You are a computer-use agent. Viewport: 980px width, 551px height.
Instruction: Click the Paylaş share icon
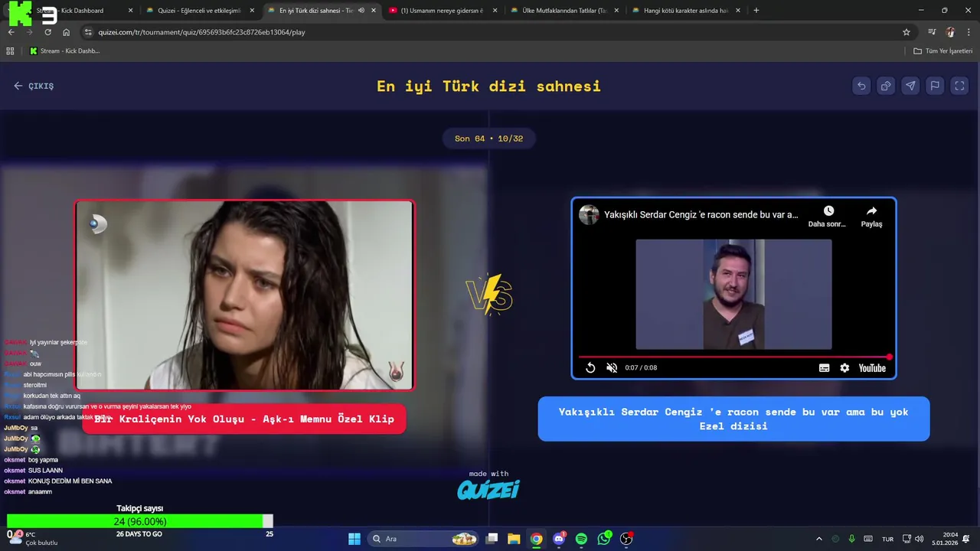point(871,211)
